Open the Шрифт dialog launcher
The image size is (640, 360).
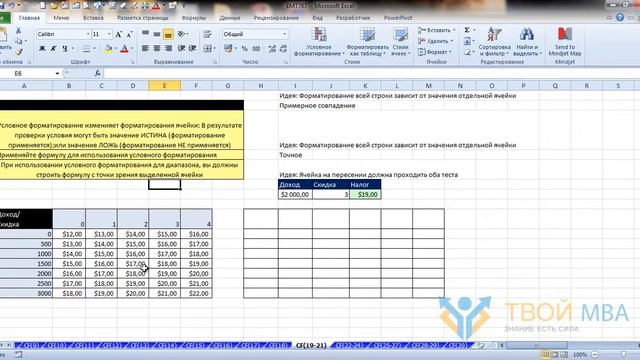click(x=133, y=62)
